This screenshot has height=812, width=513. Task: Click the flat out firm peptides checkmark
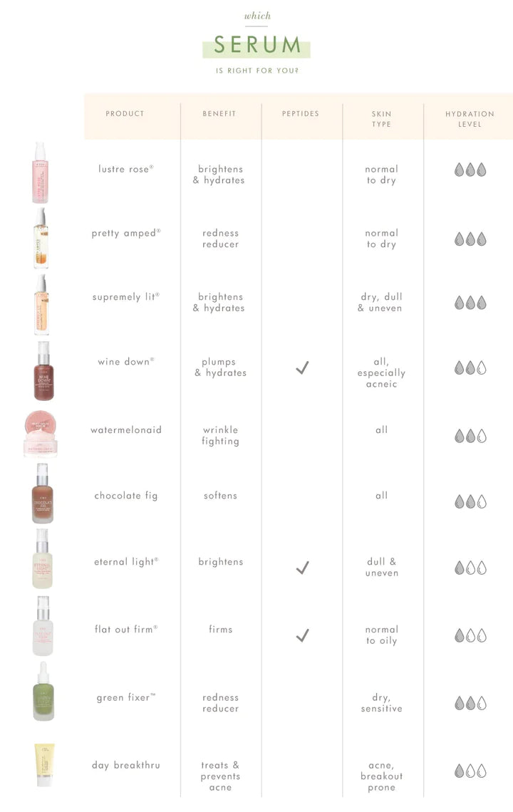302,635
